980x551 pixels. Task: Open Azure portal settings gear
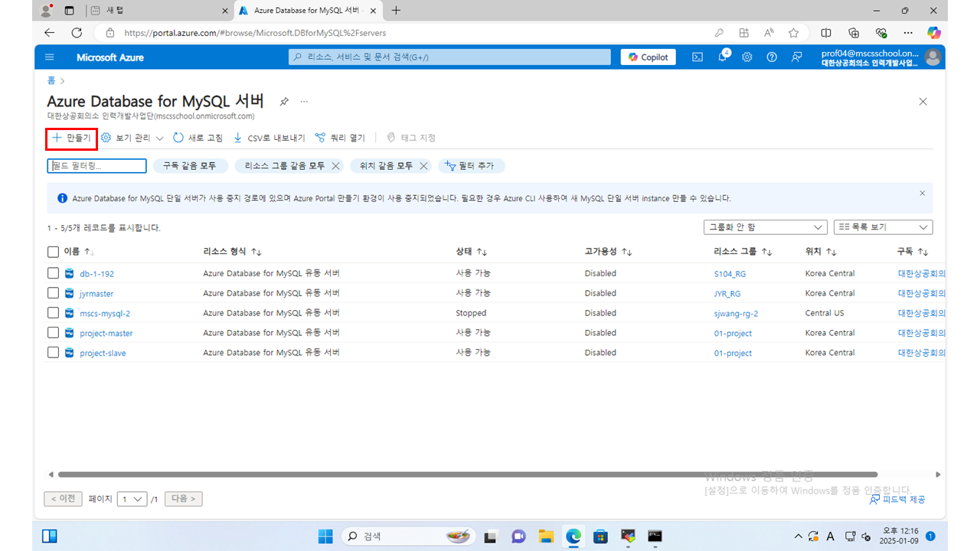click(747, 57)
